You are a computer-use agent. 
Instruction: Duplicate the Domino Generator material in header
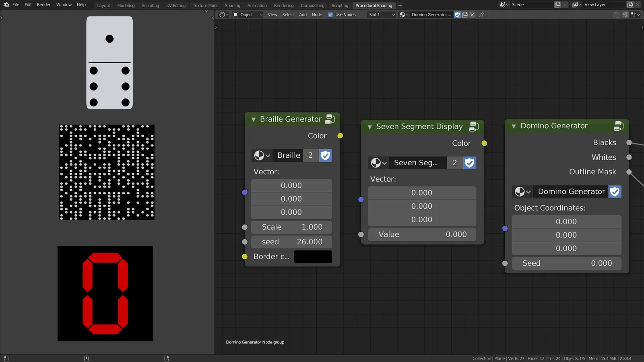pos(465,15)
